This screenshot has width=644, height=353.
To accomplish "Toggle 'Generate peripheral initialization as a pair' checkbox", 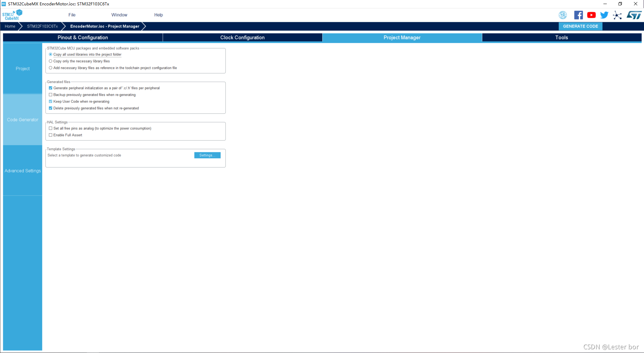I will click(51, 88).
